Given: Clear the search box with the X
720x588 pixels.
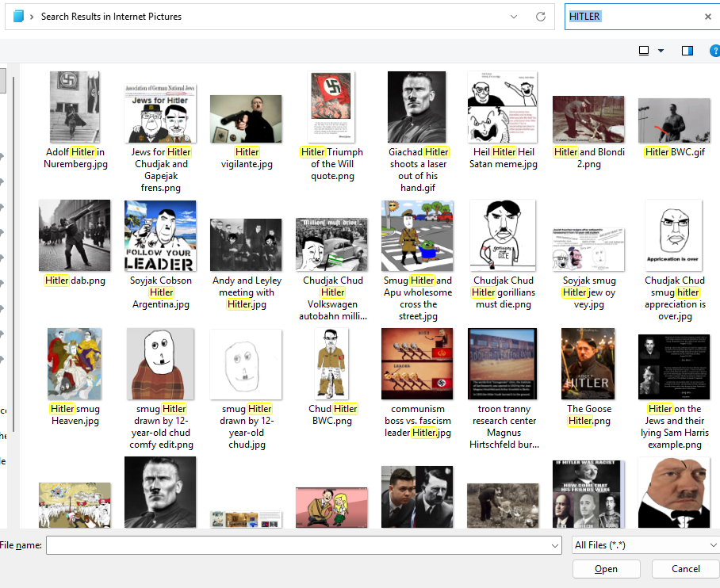Looking at the screenshot, I should point(708,17).
